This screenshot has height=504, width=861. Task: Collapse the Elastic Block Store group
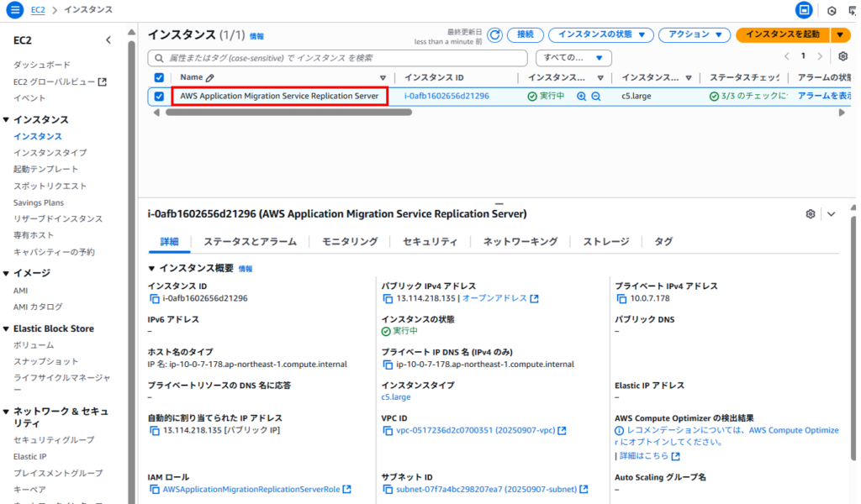point(6,328)
